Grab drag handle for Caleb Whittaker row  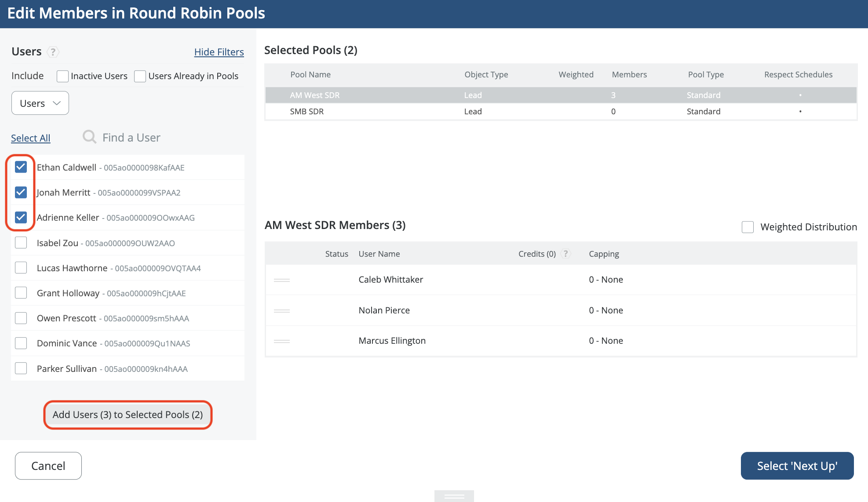click(x=281, y=280)
